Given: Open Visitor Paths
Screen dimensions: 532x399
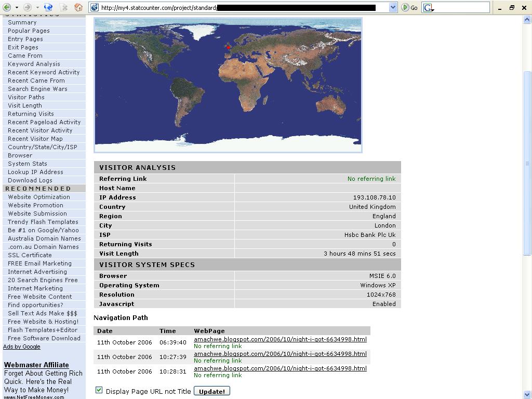Looking at the screenshot, I should tap(26, 97).
